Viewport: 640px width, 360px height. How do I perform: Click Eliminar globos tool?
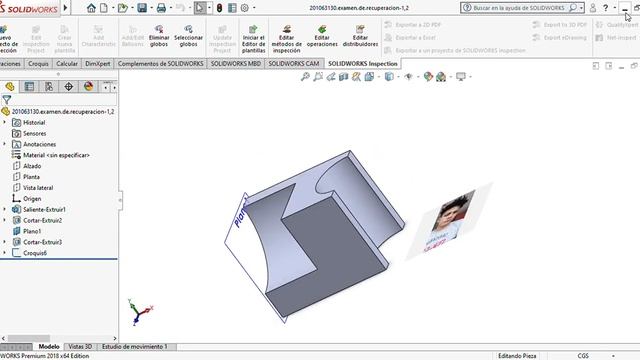159,36
